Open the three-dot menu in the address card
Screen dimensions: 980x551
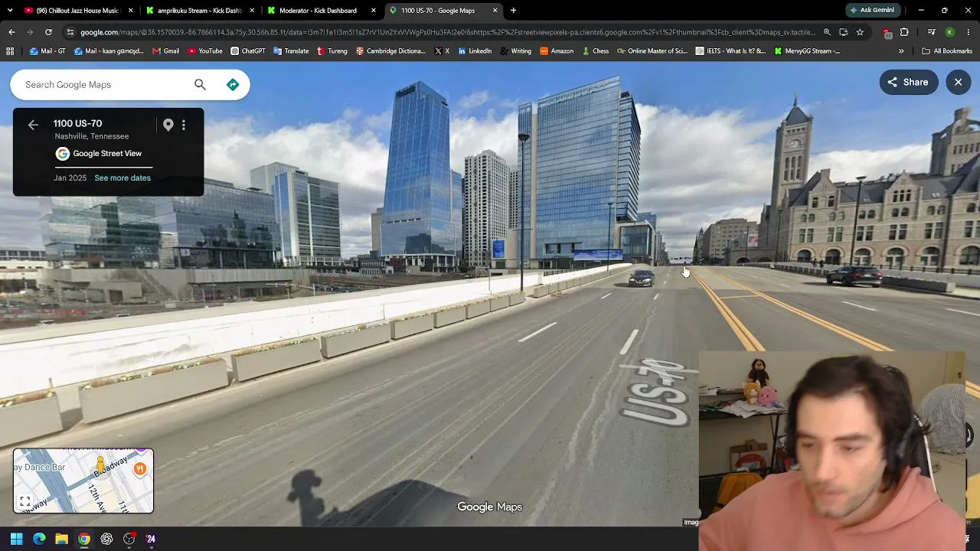pos(184,125)
